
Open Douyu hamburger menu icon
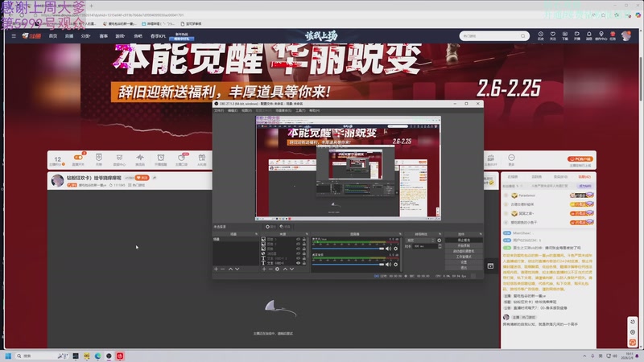(14, 35)
